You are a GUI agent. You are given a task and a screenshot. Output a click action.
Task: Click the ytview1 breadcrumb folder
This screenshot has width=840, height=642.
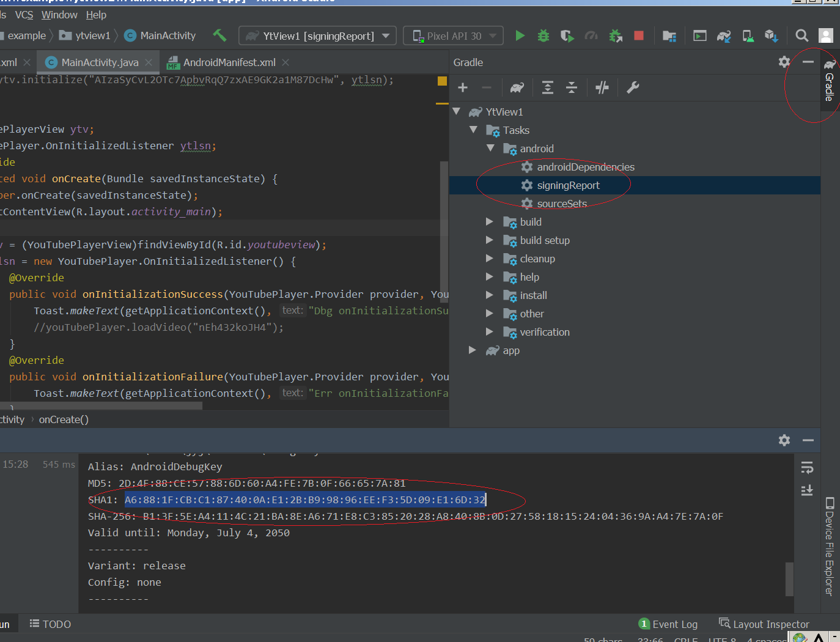click(x=85, y=35)
